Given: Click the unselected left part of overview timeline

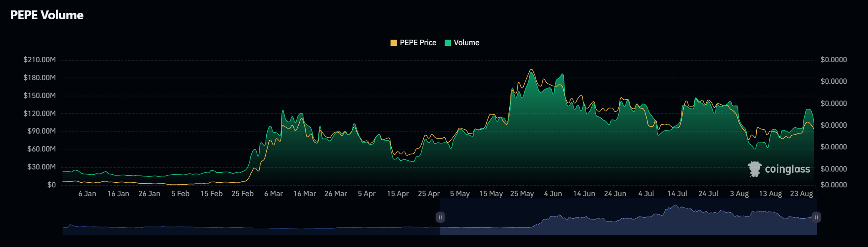Looking at the screenshot, I should coord(251,217).
